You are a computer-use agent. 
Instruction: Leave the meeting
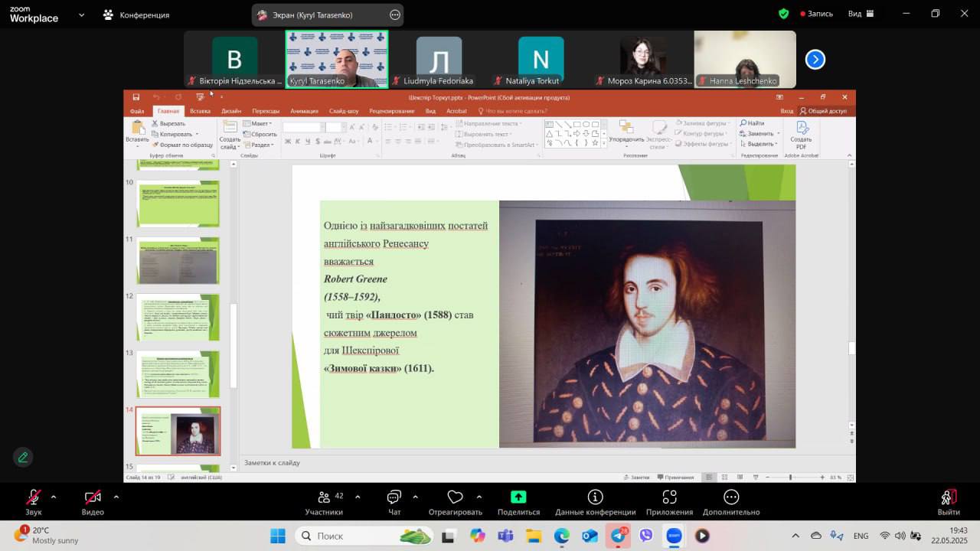pyautogui.click(x=949, y=501)
